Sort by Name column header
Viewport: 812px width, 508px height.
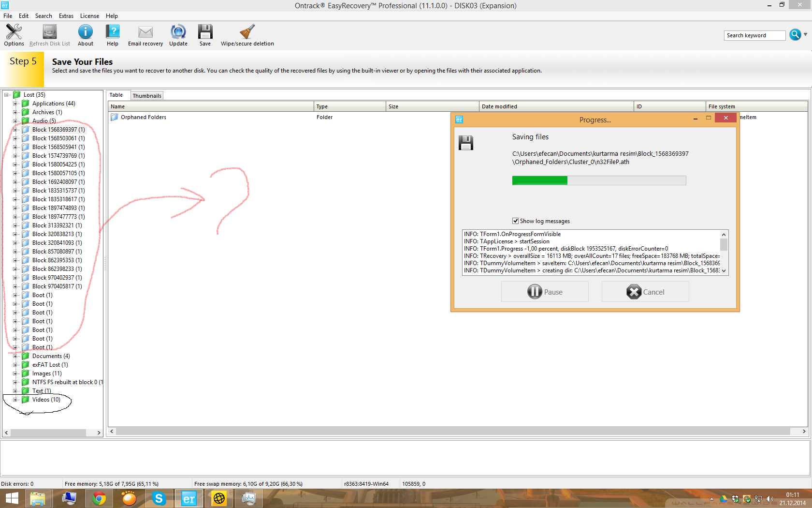(211, 106)
